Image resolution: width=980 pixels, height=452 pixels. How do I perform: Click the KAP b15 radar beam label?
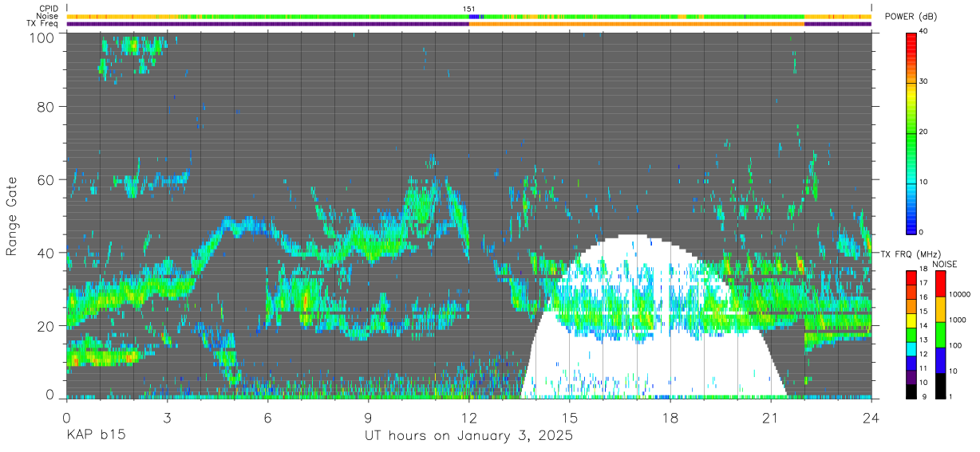[x=95, y=436]
